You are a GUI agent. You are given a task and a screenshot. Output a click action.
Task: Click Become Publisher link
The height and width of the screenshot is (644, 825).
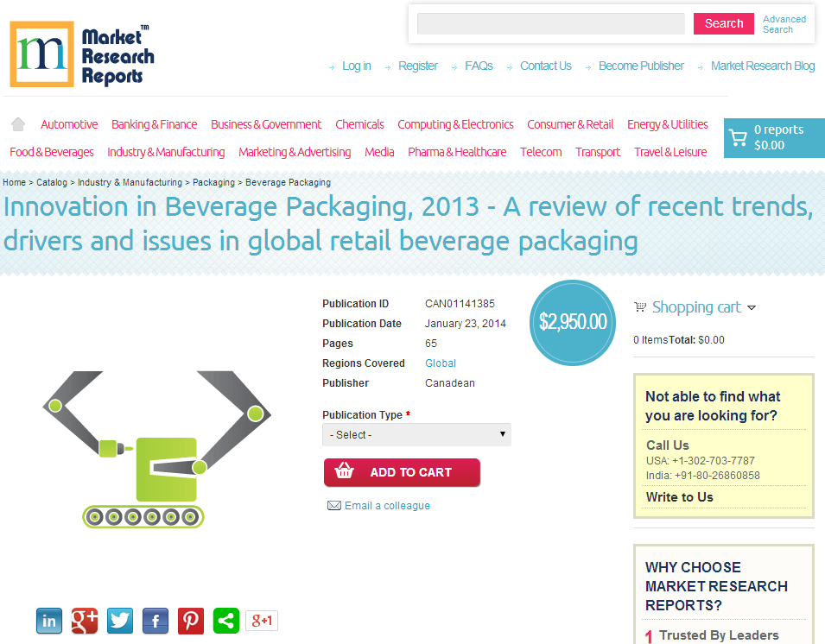(x=641, y=66)
